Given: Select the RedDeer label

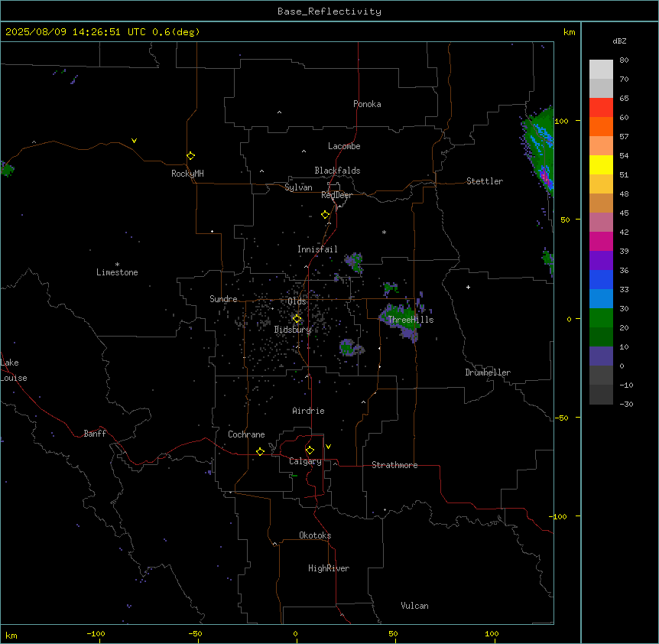Looking at the screenshot, I should pyautogui.click(x=336, y=195).
